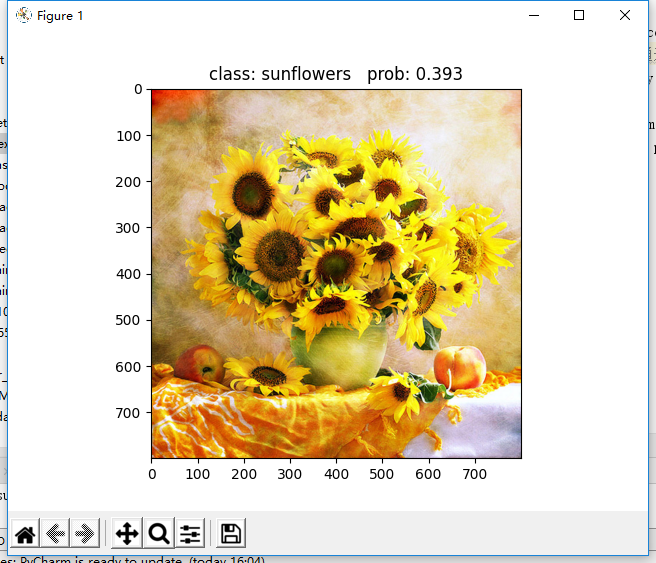The width and height of the screenshot is (656, 563).
Task: Click the sunflower image in the plot
Action: pyautogui.click(x=336, y=274)
